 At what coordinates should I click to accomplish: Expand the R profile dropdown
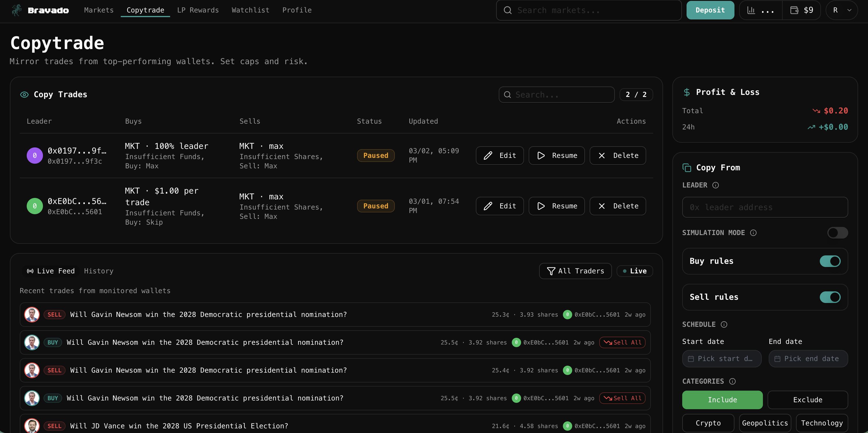[x=842, y=10]
